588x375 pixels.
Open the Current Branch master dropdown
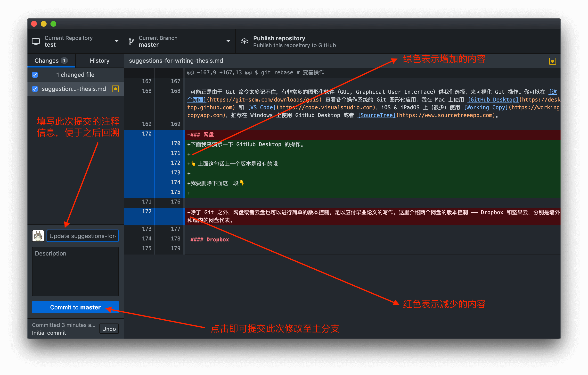pos(180,41)
